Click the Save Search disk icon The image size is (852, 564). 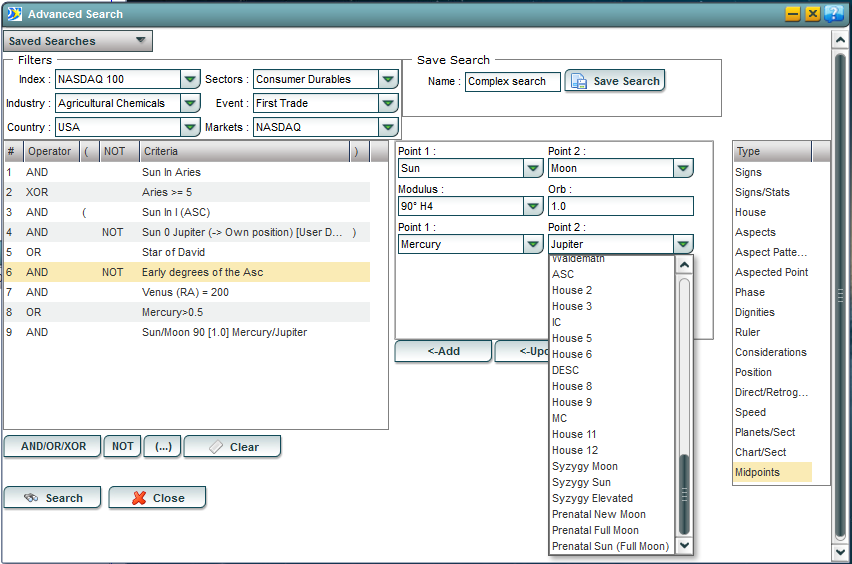[579, 81]
